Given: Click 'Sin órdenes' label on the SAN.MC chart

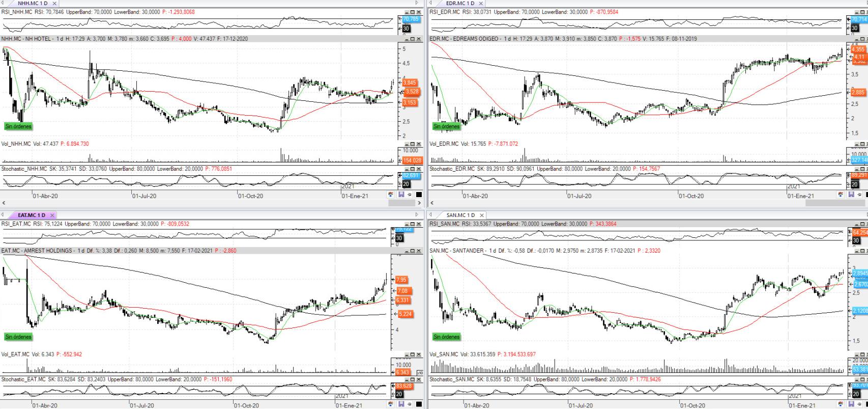Looking at the screenshot, I should [446, 337].
